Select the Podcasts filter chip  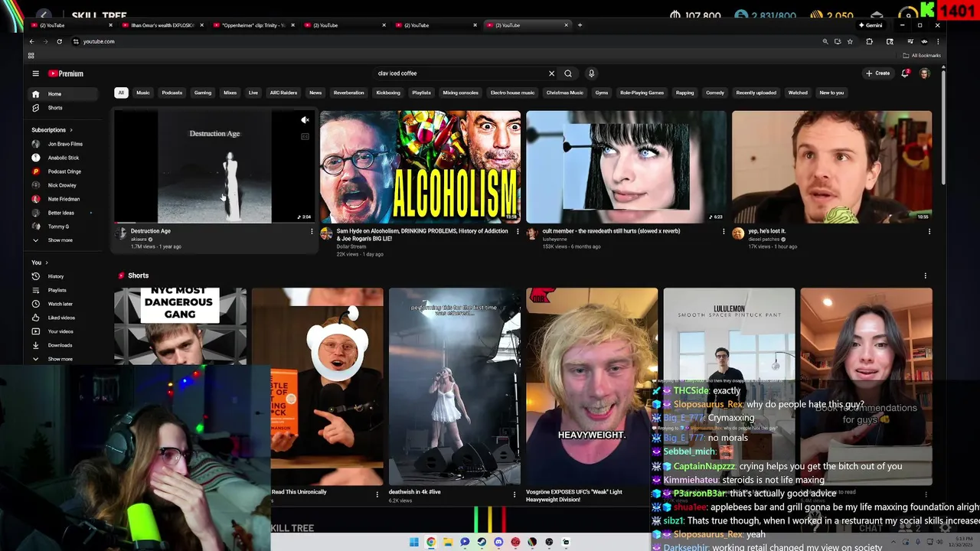[172, 93]
